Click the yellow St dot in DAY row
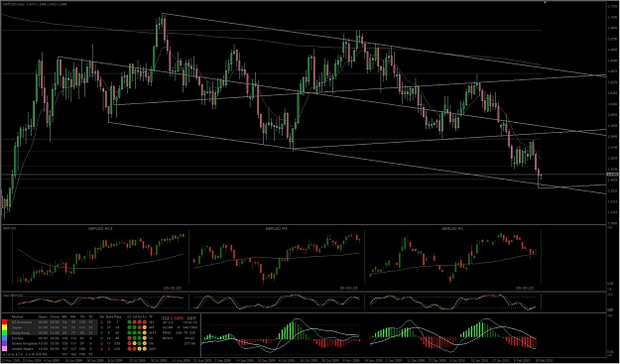Image resolution: width=620 pixels, height=364 pixels. pos(139,348)
